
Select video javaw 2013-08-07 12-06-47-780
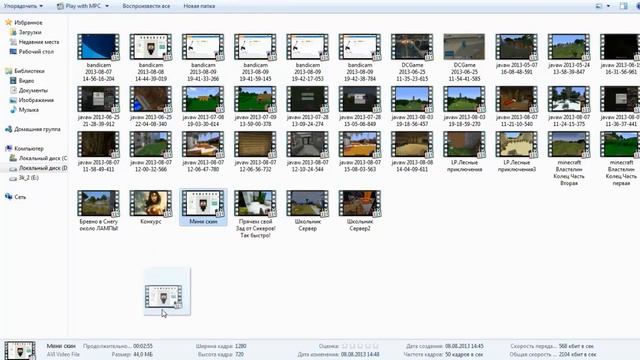(203, 152)
